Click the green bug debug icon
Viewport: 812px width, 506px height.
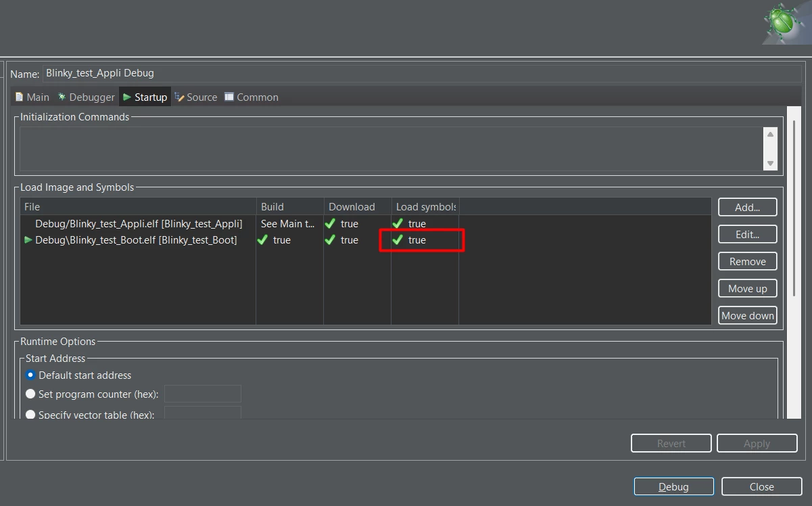pos(782,23)
